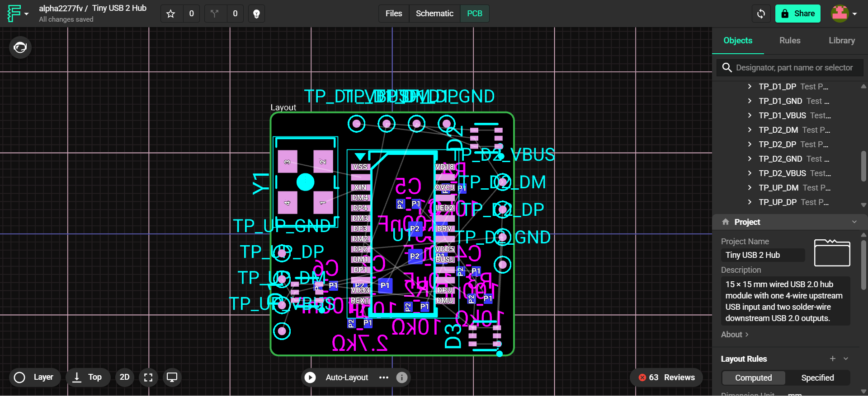Click the 2.7kΩ resistor value text
The height and width of the screenshot is (396, 868).
click(360, 344)
